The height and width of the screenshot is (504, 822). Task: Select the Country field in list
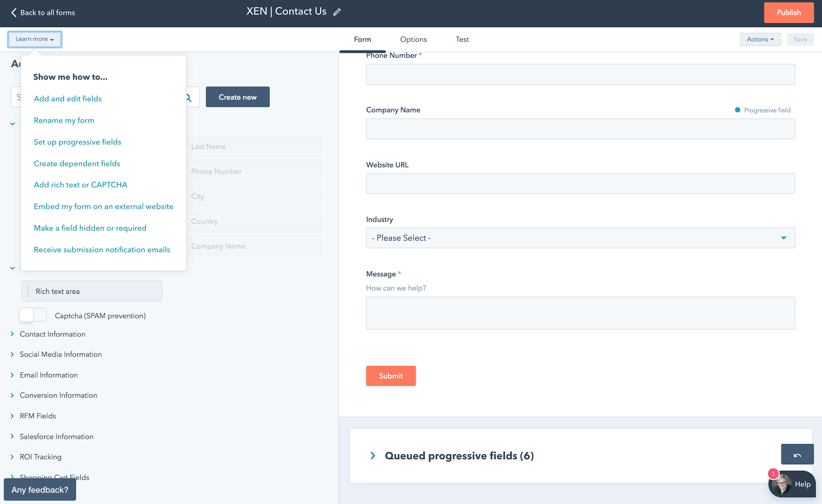point(254,221)
